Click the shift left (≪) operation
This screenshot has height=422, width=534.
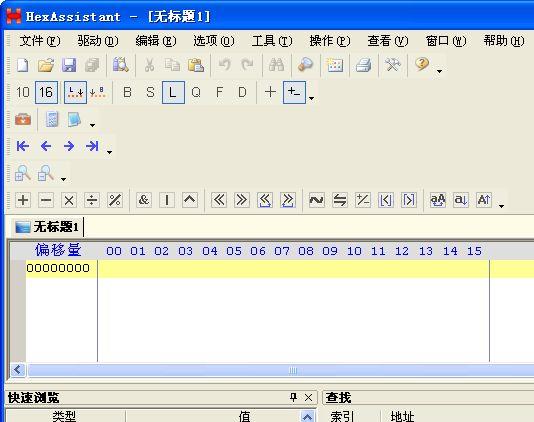point(219,200)
